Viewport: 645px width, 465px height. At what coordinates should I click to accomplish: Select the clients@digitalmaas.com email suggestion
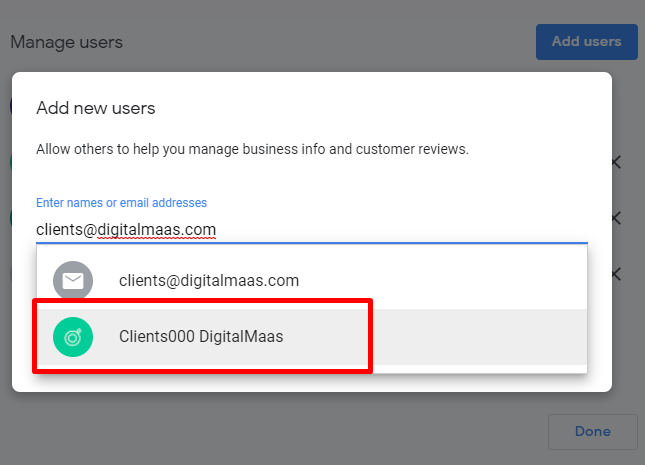tap(311, 281)
